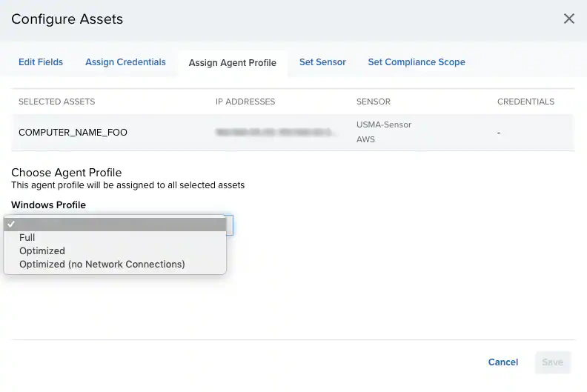This screenshot has height=392, width=587.
Task: Click the IP Addresses column header
Action: point(245,102)
